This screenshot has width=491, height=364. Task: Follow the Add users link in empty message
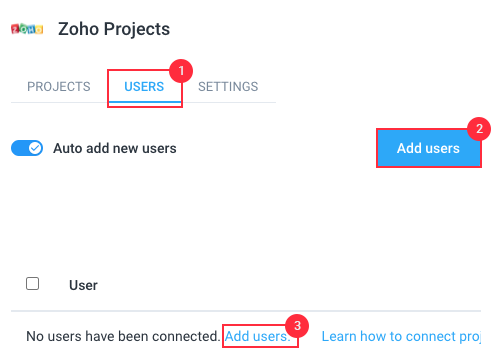(x=258, y=336)
